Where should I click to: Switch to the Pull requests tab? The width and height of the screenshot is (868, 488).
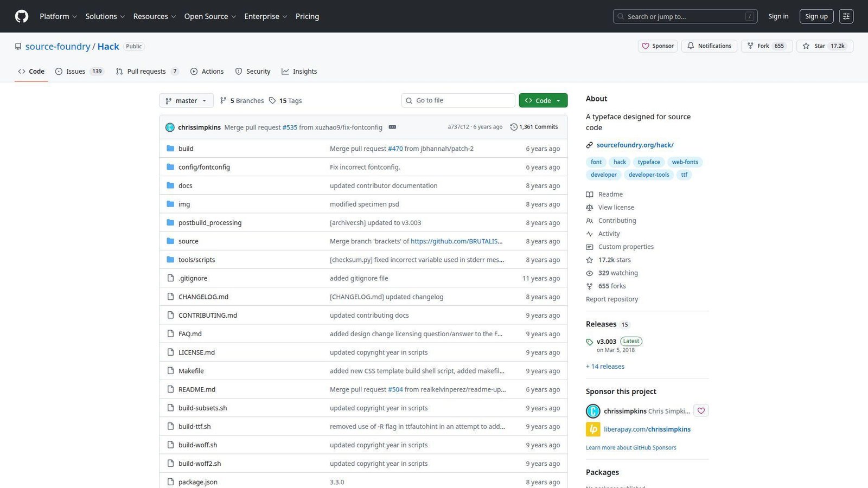click(x=147, y=71)
